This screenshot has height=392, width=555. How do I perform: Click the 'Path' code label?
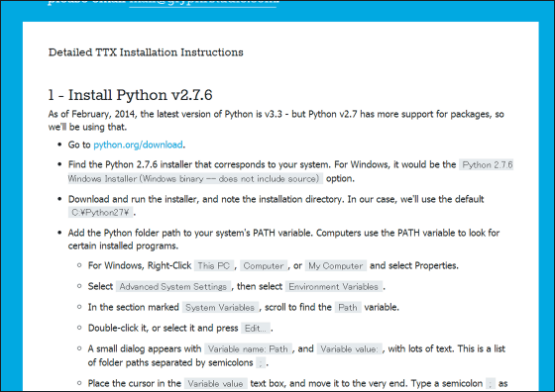pos(348,308)
